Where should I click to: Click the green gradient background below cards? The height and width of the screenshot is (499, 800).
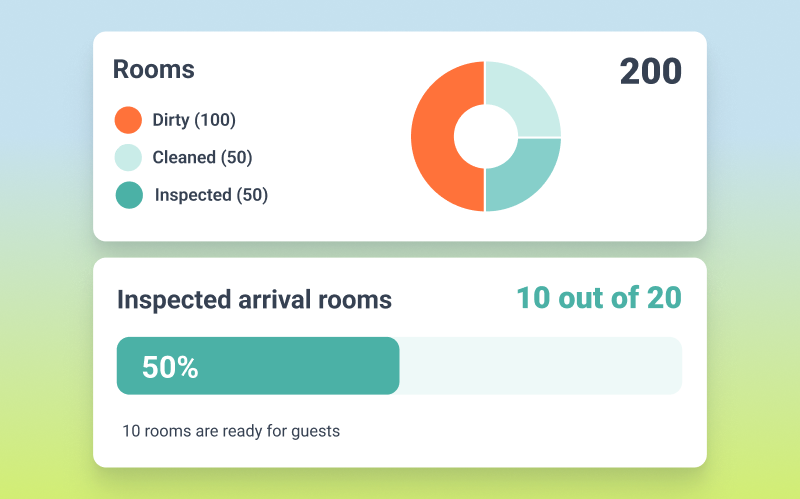[x=400, y=484]
